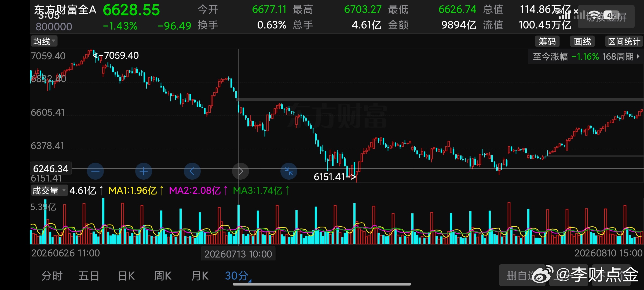Open the 筹码 chip distribution panel
This screenshot has height=290, width=644.
tap(547, 41)
